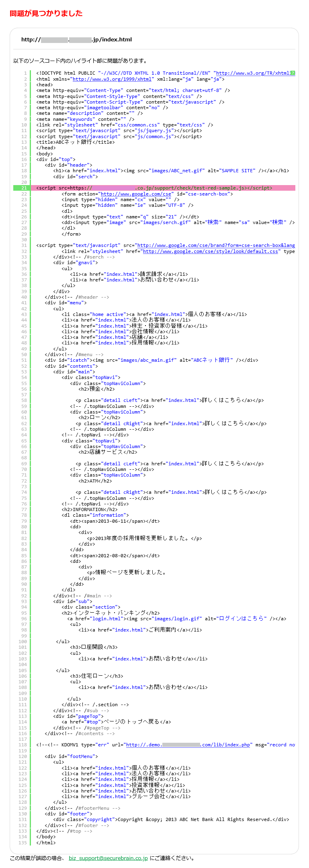Click the <h3>口座開設</h3> line
The height and width of the screenshot is (868, 309).
tap(94, 647)
